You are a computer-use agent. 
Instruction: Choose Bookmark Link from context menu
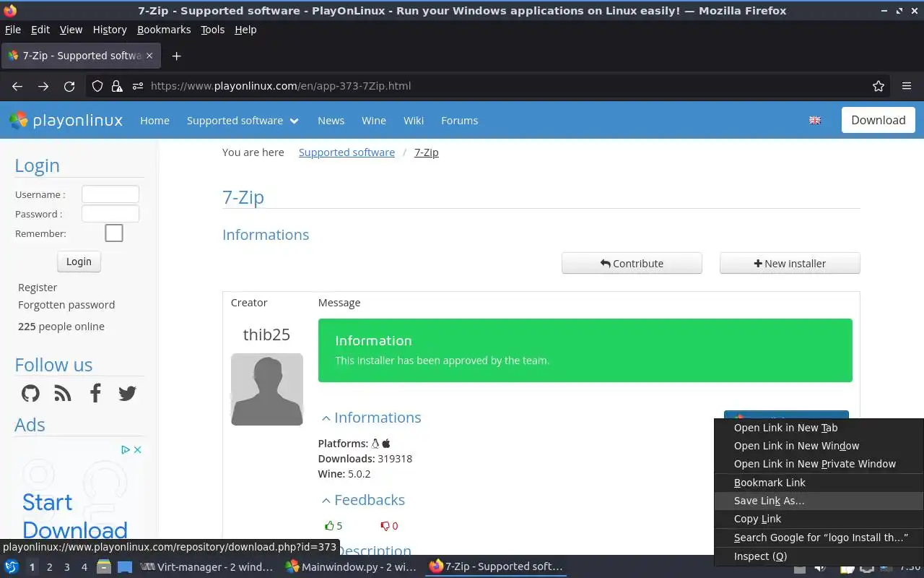[819, 483]
